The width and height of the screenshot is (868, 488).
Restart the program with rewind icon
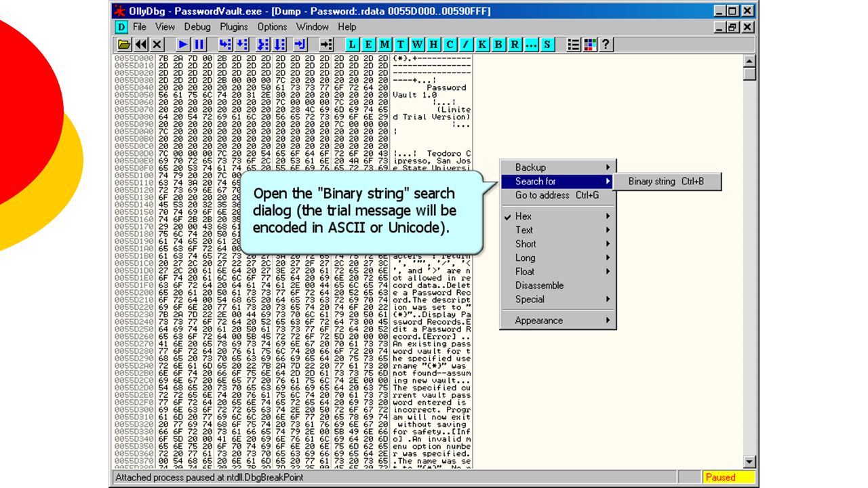click(141, 45)
